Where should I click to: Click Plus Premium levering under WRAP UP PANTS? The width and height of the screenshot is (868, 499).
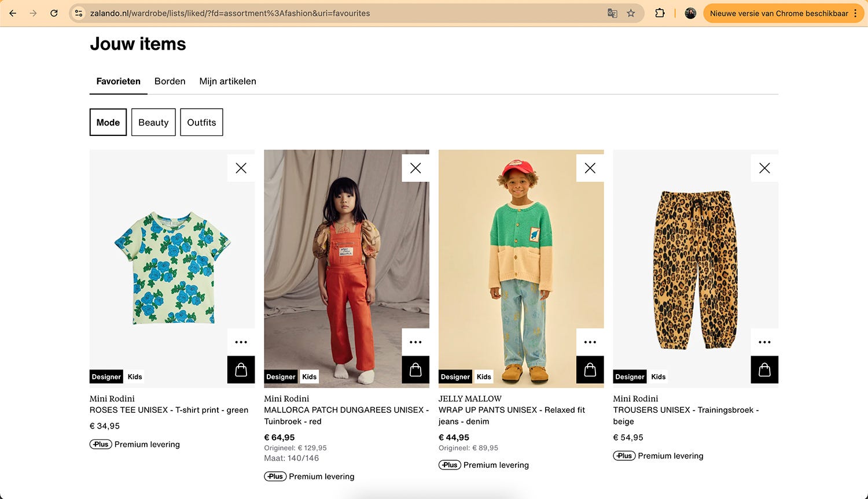(x=484, y=465)
